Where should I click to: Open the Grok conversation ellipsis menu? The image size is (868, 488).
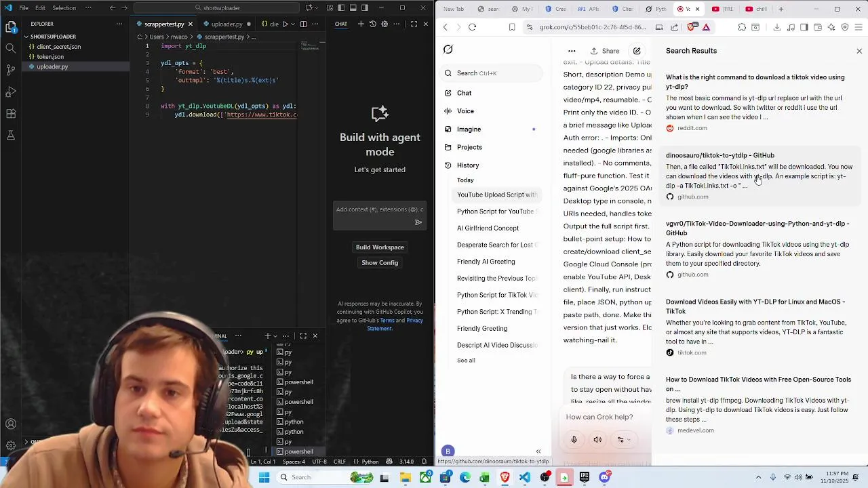pos(572,51)
